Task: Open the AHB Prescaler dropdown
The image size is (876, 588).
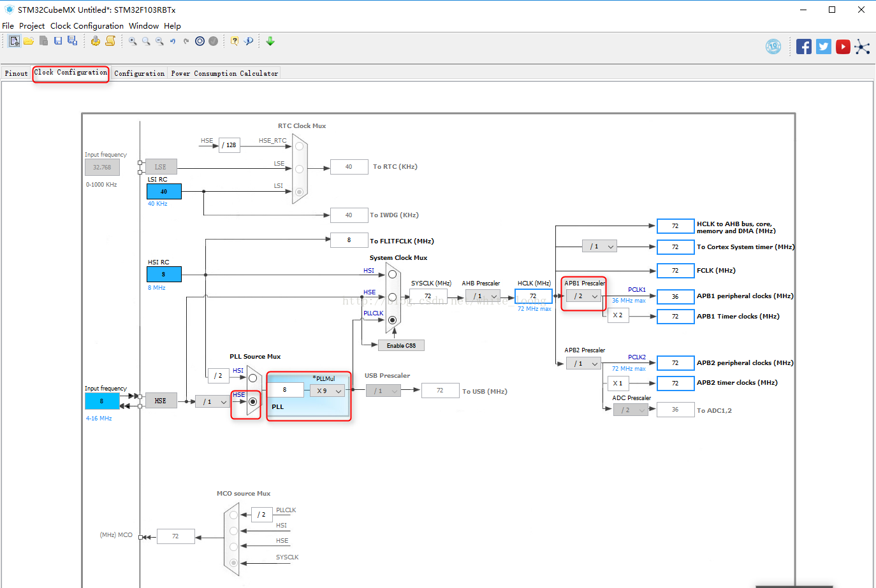Action: 483,296
